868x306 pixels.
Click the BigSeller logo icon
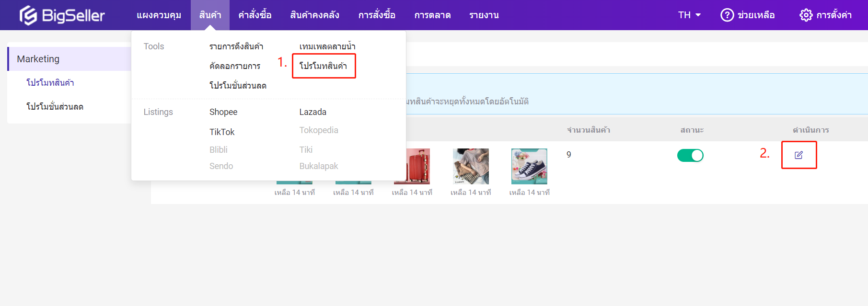tap(28, 15)
